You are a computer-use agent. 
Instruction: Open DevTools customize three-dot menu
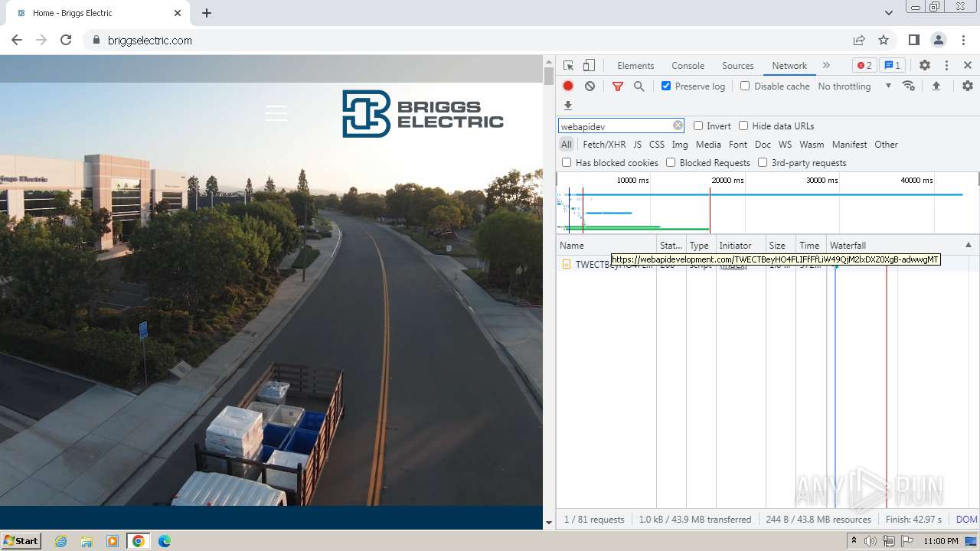point(946,66)
